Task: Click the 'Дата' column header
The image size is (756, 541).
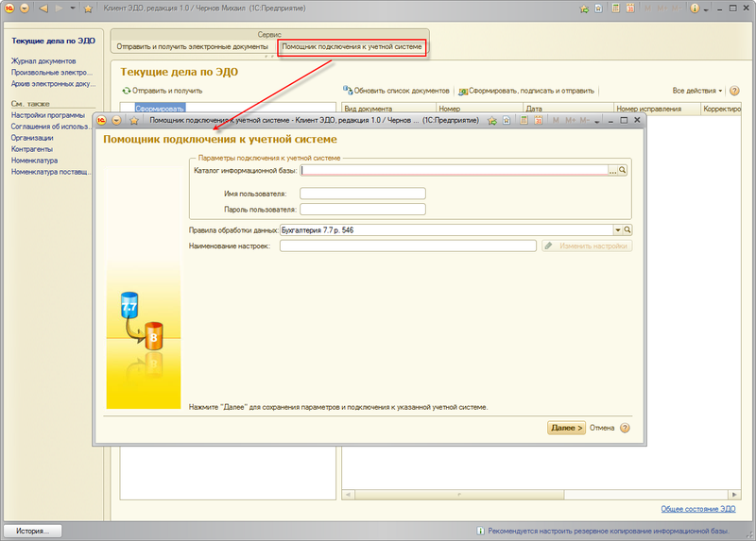Action: point(568,109)
